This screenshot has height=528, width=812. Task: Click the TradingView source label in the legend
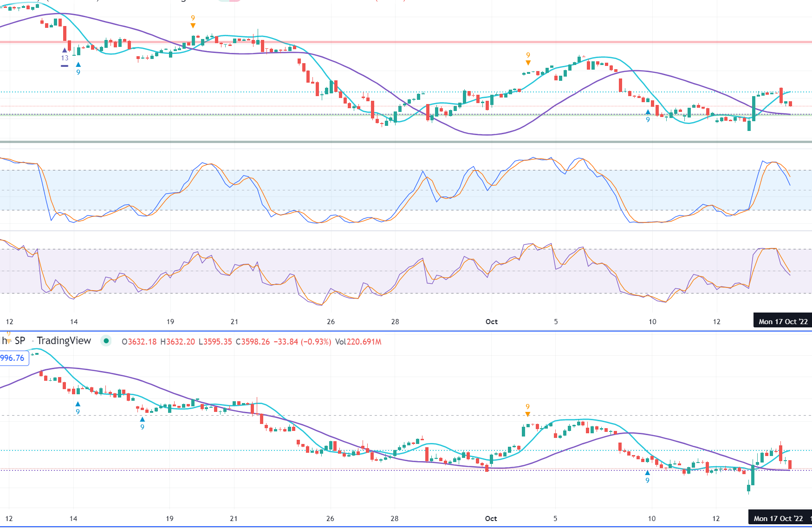(x=64, y=341)
